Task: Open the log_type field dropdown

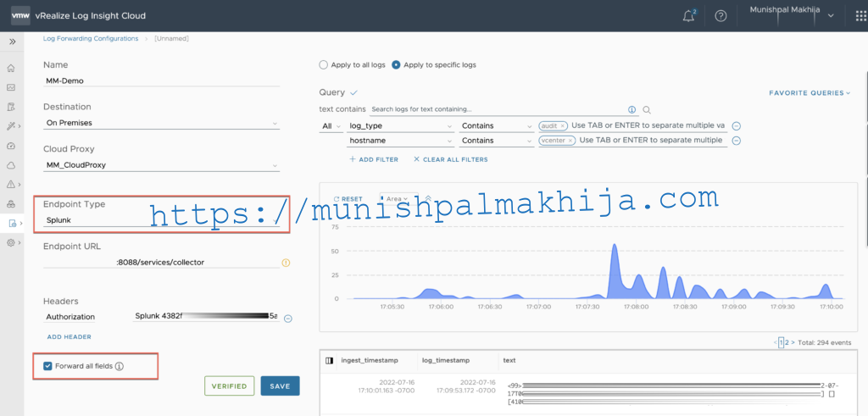Action: coord(400,126)
